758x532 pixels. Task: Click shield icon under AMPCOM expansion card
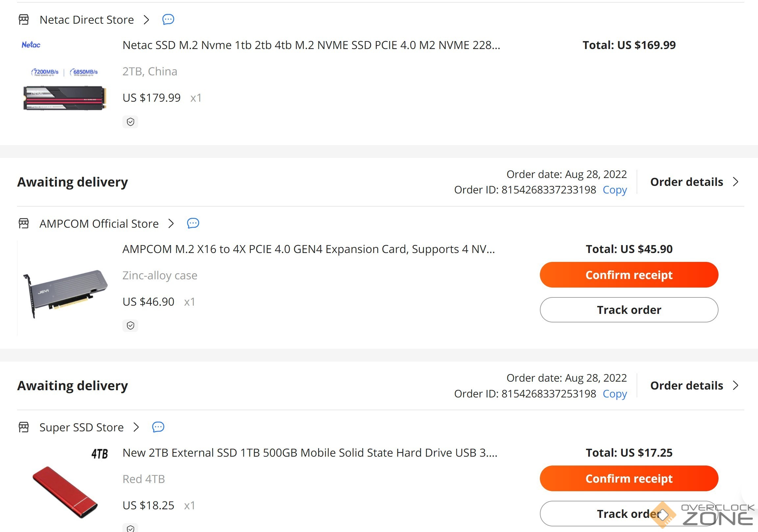[x=130, y=326]
